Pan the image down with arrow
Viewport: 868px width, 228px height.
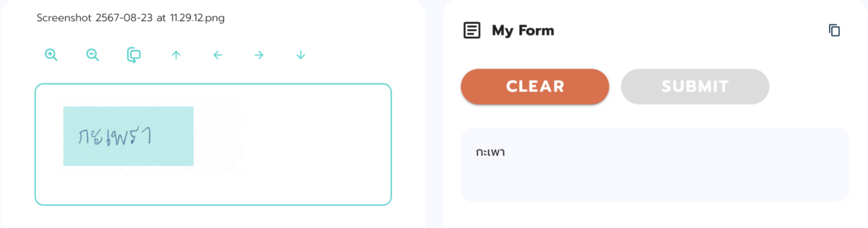301,55
